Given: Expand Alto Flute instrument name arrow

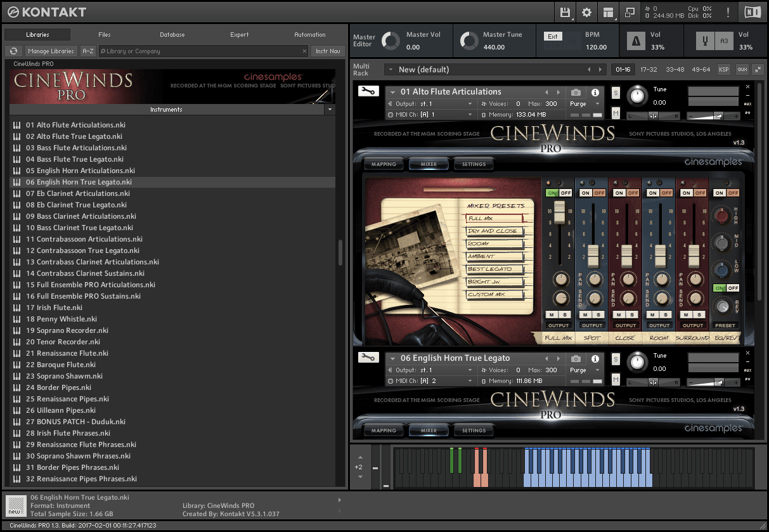Looking at the screenshot, I should (393, 92).
